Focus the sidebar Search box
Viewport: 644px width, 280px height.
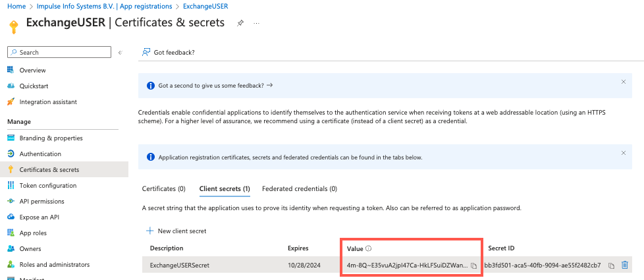point(59,52)
